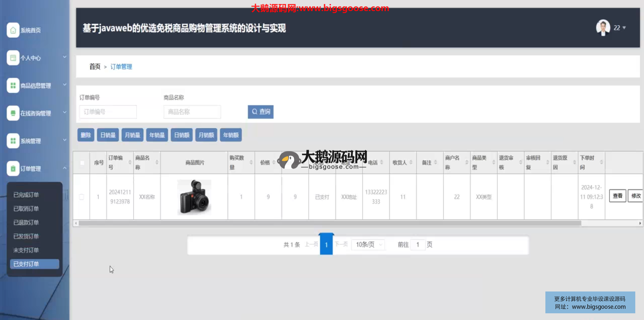Click the 在线咨询管理 sidebar icon

(13, 113)
